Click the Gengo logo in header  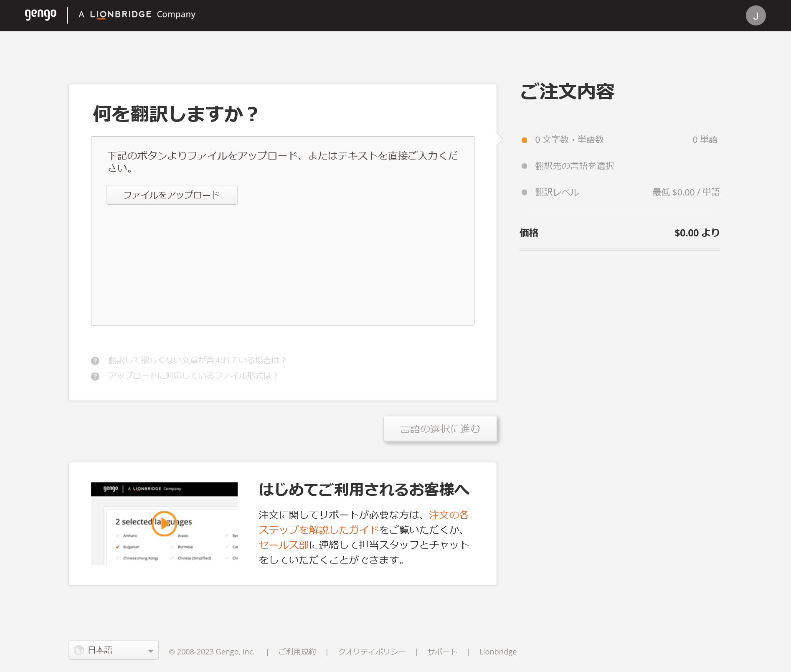[41, 15]
